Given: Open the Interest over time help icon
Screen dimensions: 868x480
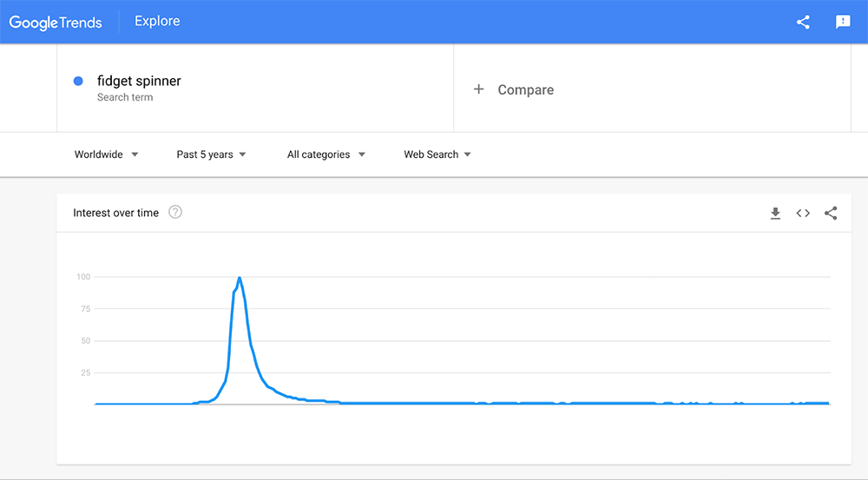Looking at the screenshot, I should click(x=175, y=213).
